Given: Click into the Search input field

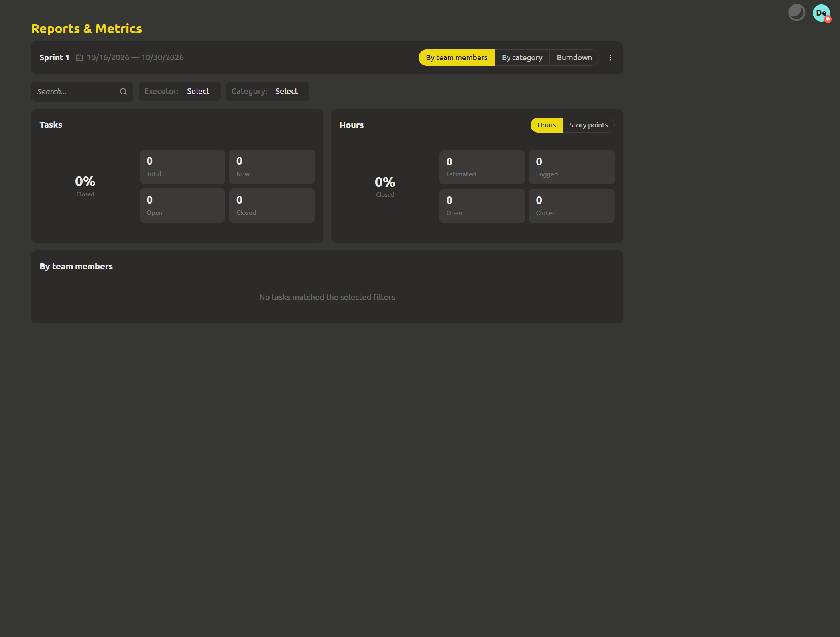Looking at the screenshot, I should [x=82, y=92].
